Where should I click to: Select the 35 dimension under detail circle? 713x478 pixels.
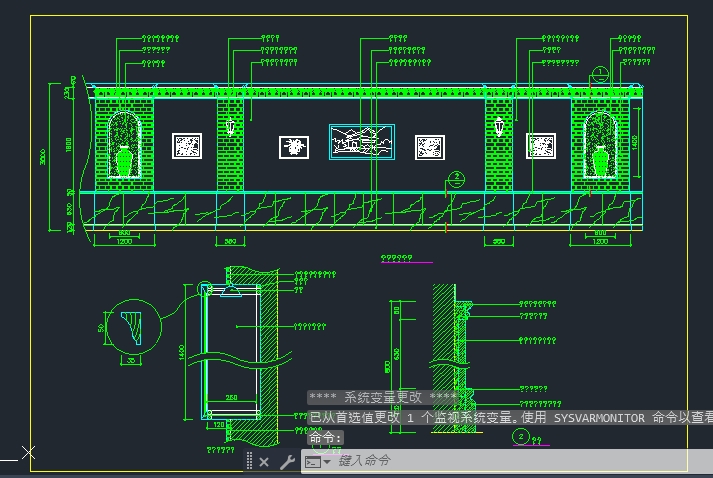click(131, 360)
